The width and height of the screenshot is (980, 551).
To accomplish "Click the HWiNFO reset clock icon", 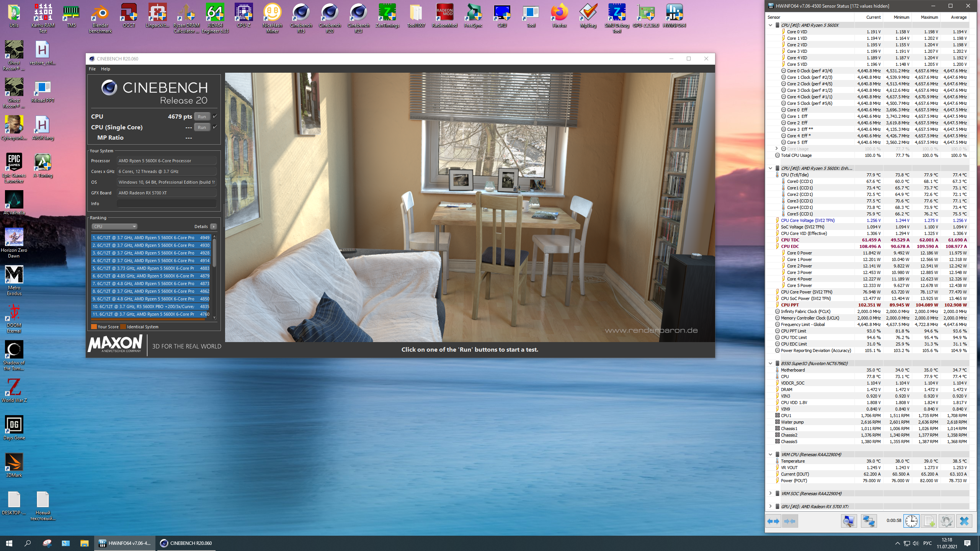I will pyautogui.click(x=911, y=521).
